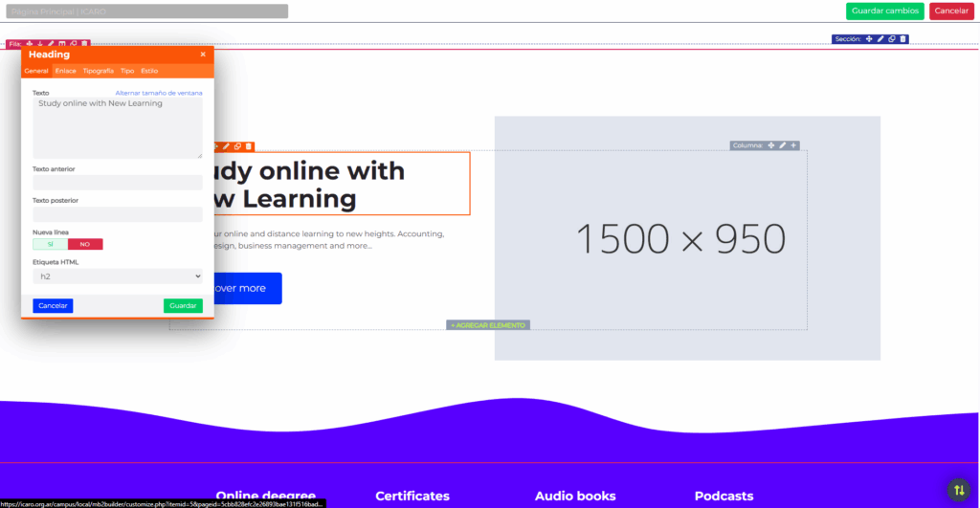
Task: Delete the row using the Fila trash icon
Action: coord(84,44)
